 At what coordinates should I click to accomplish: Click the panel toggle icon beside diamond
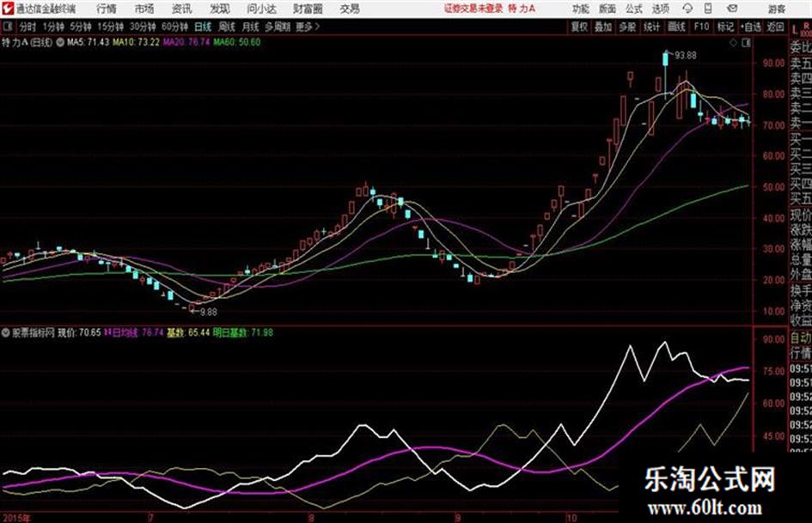pyautogui.click(x=746, y=43)
